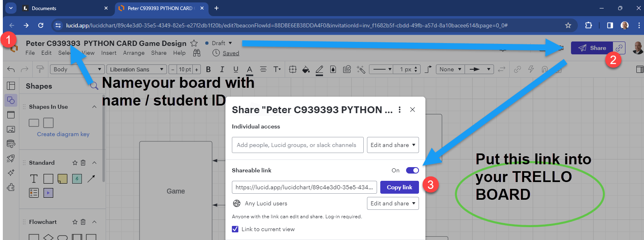Star the document title as favorite
644x240 pixels.
click(194, 43)
